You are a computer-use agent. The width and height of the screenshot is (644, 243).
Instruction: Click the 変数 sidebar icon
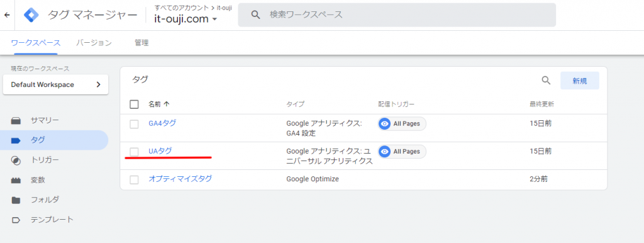coord(16,180)
